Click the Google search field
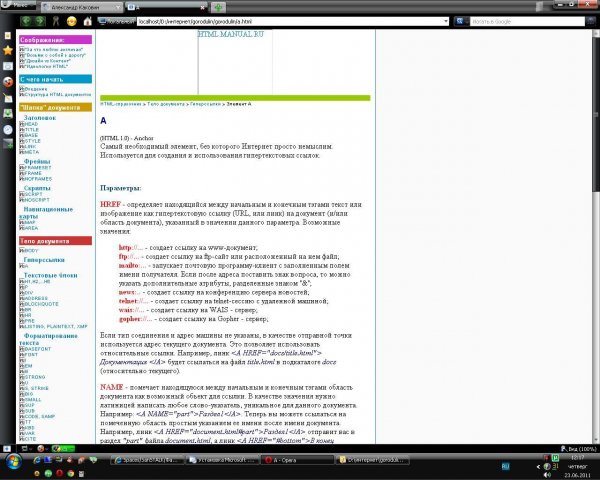The height and width of the screenshot is (480, 600). (x=527, y=21)
